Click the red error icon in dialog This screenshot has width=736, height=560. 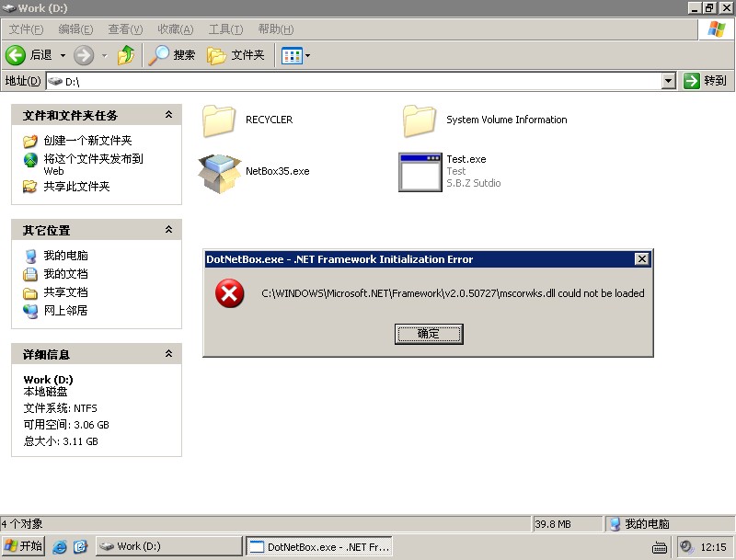pyautogui.click(x=229, y=293)
